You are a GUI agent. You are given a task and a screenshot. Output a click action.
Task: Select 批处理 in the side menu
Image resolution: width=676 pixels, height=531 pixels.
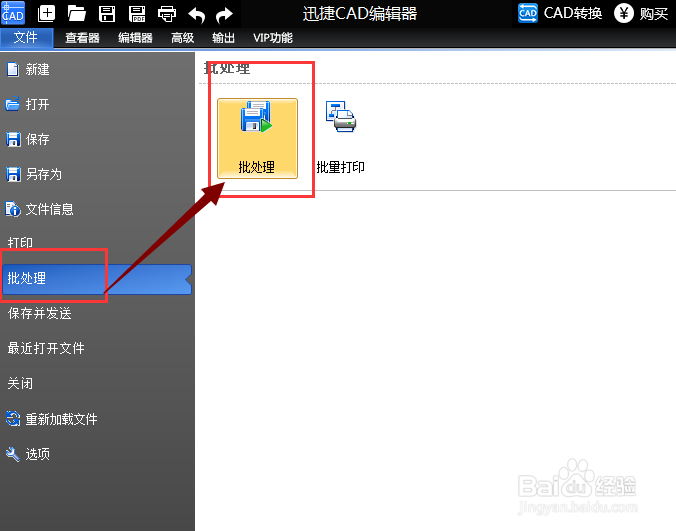click(97, 279)
